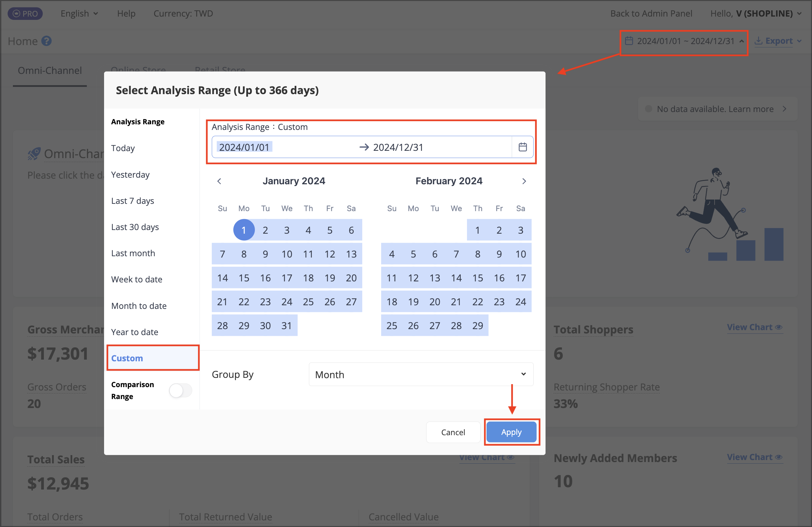The image size is (812, 527).
Task: Cancel the analysis range dialog
Action: [453, 432]
